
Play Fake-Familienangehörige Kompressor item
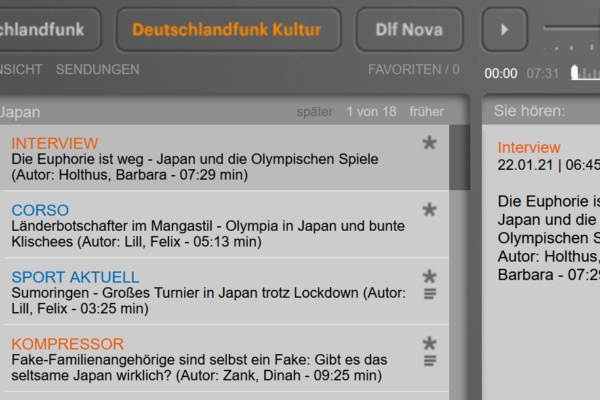pyautogui.click(x=199, y=367)
